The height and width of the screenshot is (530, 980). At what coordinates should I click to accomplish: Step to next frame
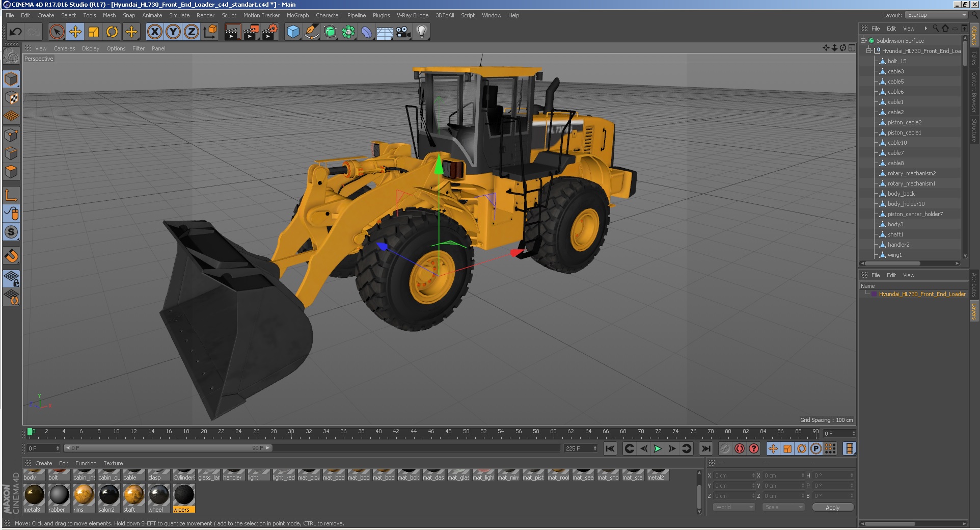[672, 448]
